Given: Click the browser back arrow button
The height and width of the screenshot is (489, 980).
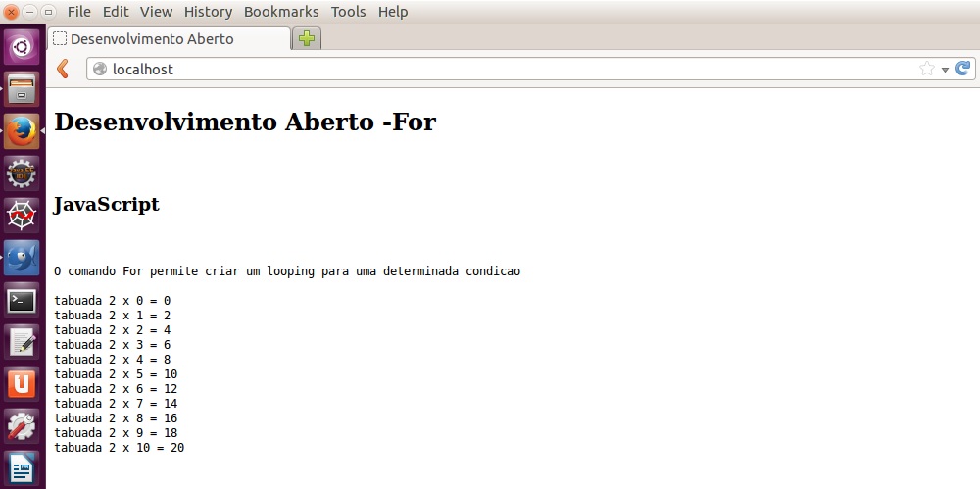Looking at the screenshot, I should pyautogui.click(x=63, y=69).
